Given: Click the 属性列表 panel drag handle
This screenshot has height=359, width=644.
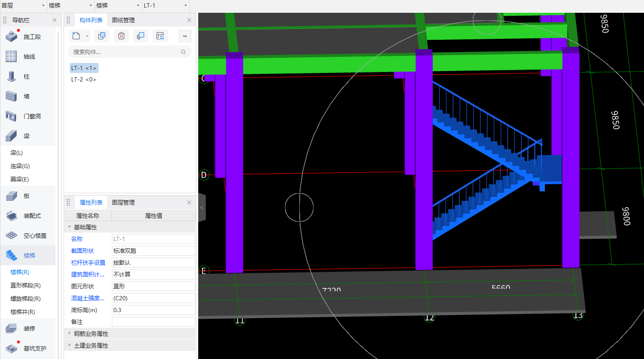Looking at the screenshot, I should [68, 202].
